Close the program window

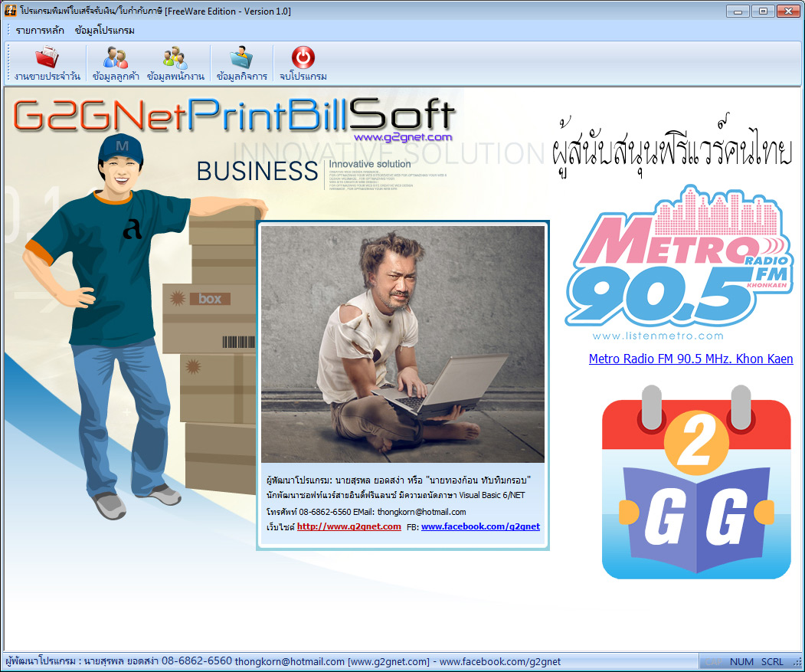click(x=788, y=11)
